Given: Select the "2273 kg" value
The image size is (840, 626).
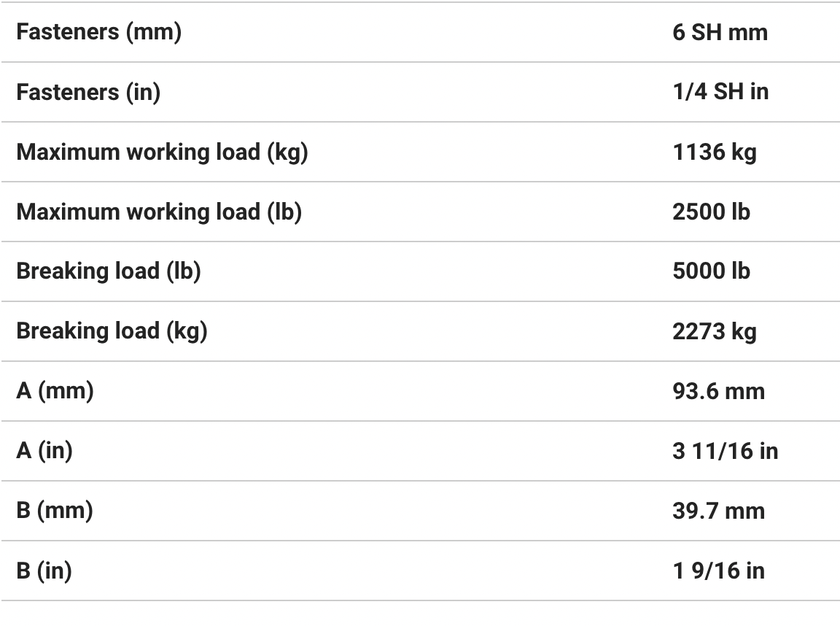Looking at the screenshot, I should tap(715, 331).
